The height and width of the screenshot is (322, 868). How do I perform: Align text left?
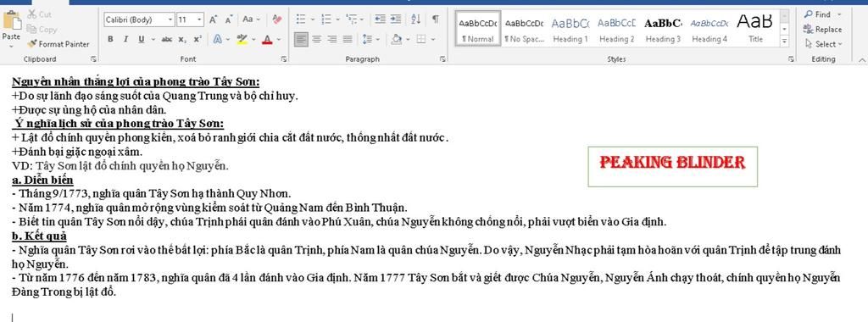coord(301,39)
